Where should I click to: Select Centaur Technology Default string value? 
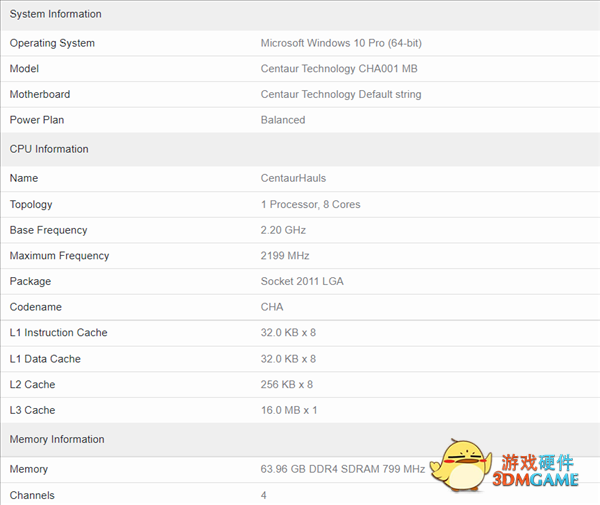[x=341, y=94]
